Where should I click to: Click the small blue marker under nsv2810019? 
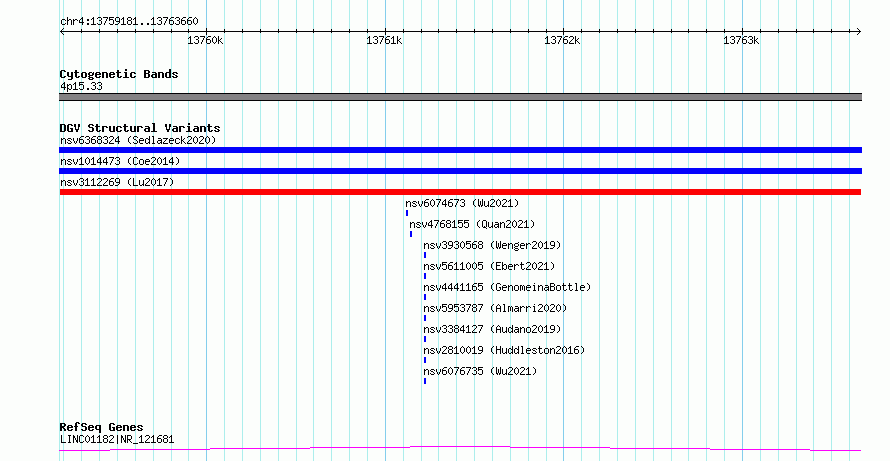tap(425, 360)
